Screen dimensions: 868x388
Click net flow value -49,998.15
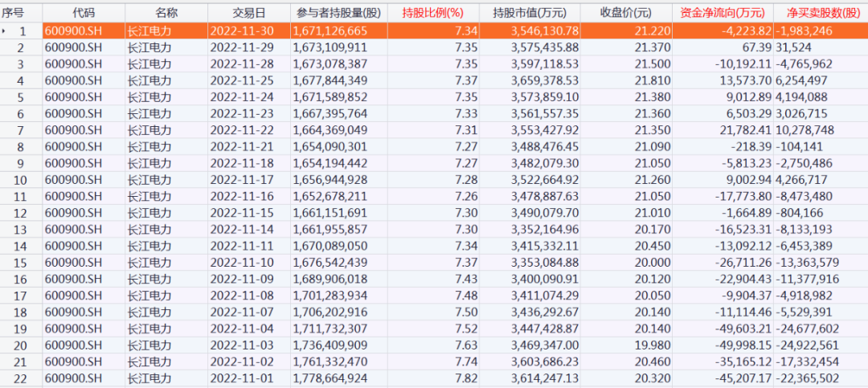743,345
